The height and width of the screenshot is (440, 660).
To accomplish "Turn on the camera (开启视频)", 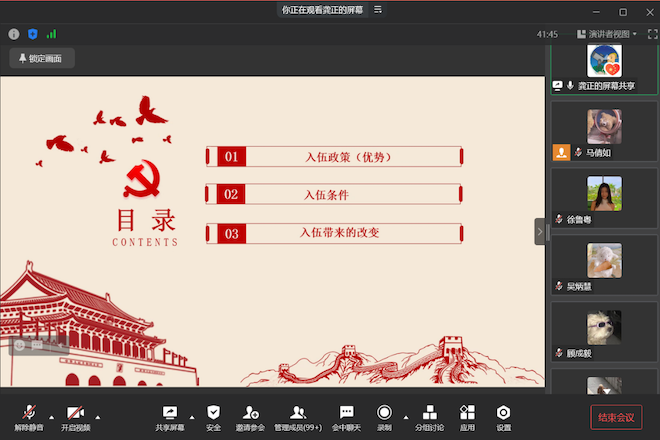I will tap(75, 415).
